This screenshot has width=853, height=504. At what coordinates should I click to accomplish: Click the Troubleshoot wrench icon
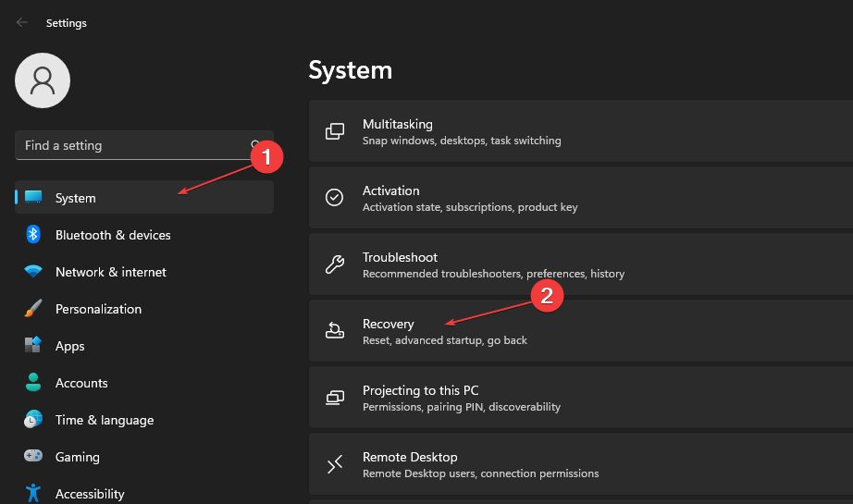tap(335, 264)
